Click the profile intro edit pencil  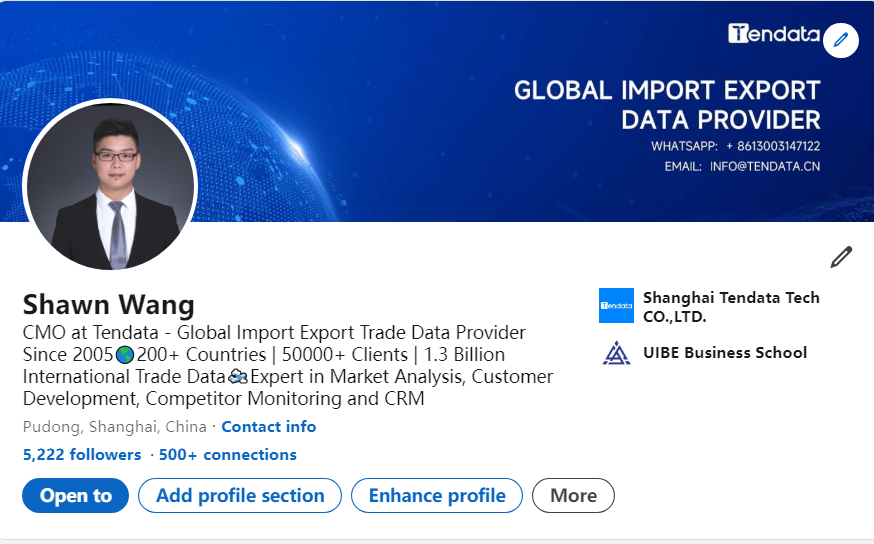pos(841,257)
